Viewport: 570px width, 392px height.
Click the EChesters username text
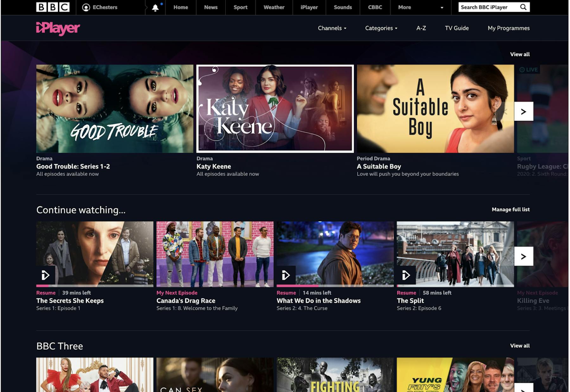click(x=105, y=7)
